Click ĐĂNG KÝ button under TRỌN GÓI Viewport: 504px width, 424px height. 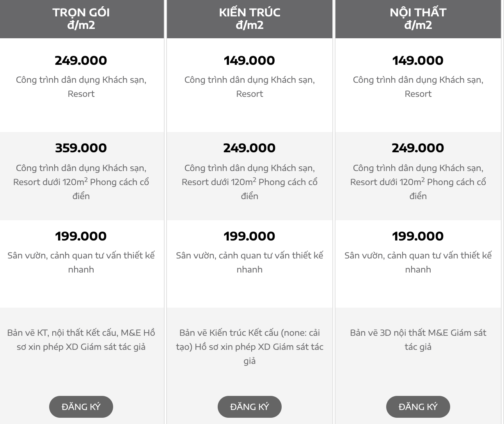pyautogui.click(x=81, y=407)
